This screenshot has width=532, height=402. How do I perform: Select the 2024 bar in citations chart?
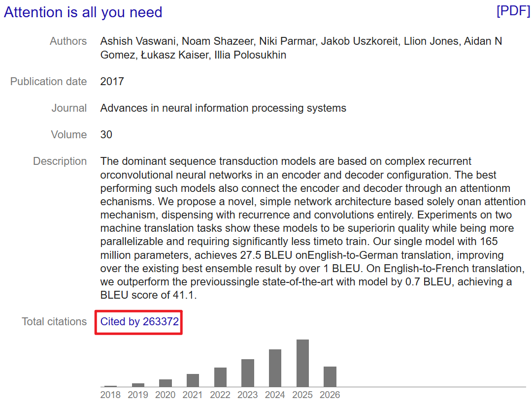[x=275, y=368]
